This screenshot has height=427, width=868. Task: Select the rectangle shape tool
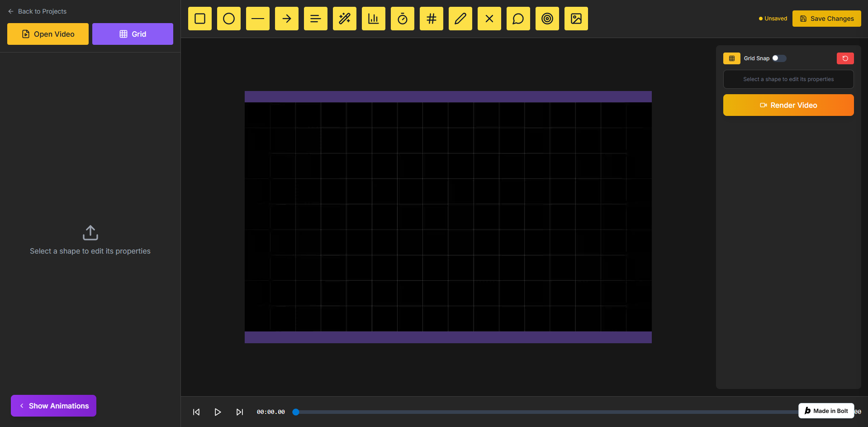pos(200,19)
